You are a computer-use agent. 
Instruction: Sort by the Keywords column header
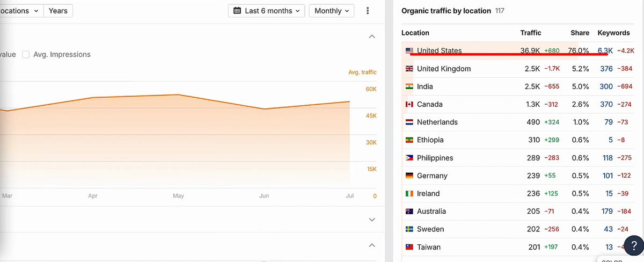[x=613, y=33]
